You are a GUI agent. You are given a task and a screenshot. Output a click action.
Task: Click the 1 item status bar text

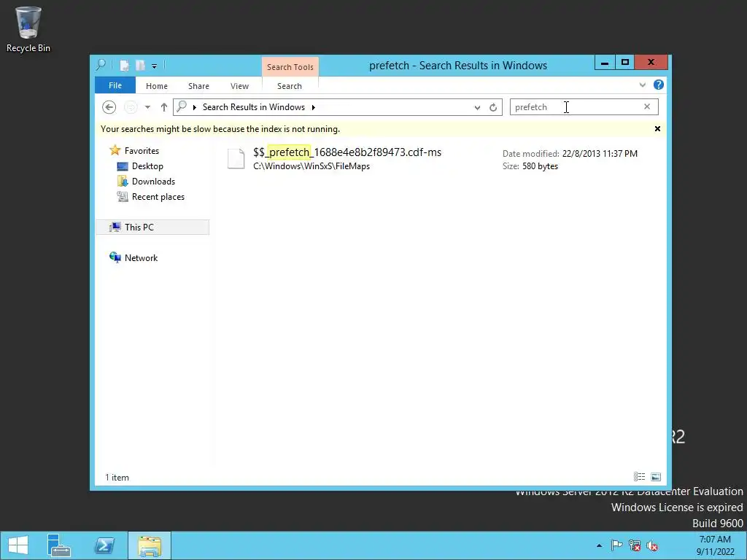117,477
